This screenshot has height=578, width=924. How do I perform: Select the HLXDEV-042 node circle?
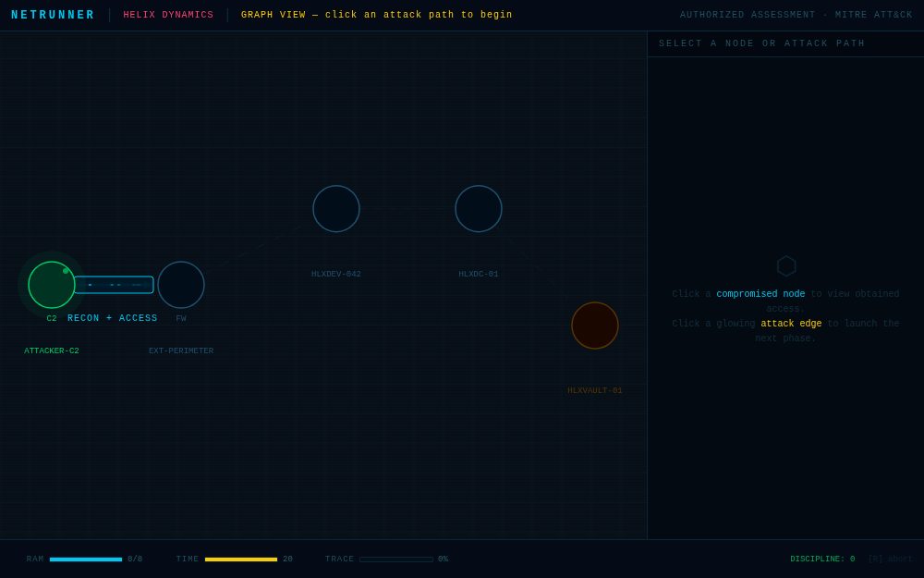coord(336,209)
